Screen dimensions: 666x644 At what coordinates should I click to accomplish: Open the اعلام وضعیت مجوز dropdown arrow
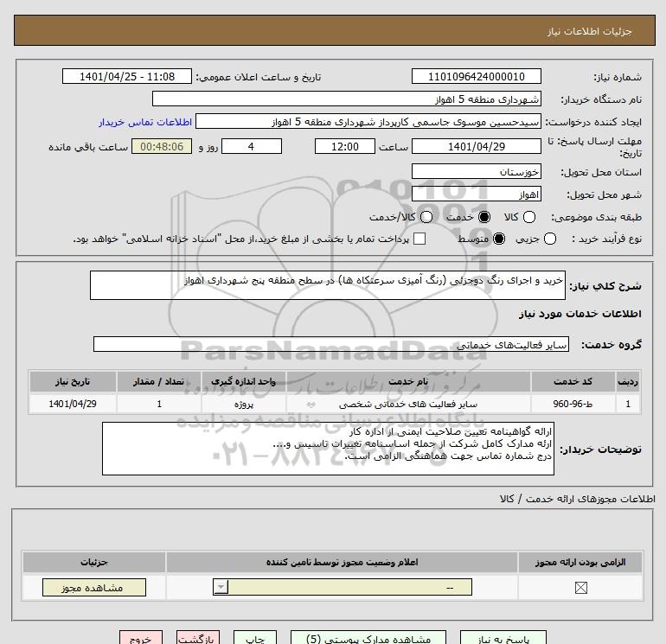point(221,588)
